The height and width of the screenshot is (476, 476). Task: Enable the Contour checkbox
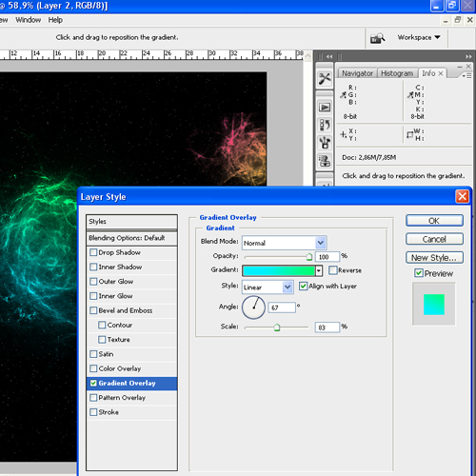tap(102, 325)
